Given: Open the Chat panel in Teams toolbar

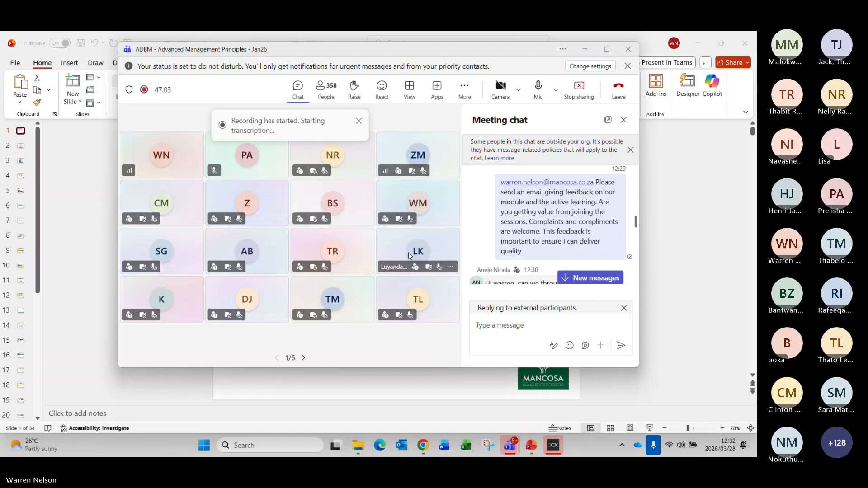Looking at the screenshot, I should (x=298, y=90).
